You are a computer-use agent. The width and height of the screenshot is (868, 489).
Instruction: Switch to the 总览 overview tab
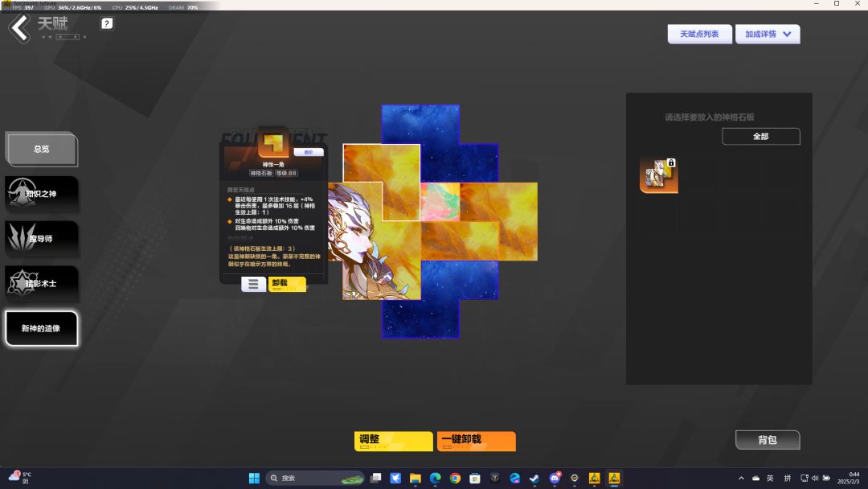(x=42, y=149)
